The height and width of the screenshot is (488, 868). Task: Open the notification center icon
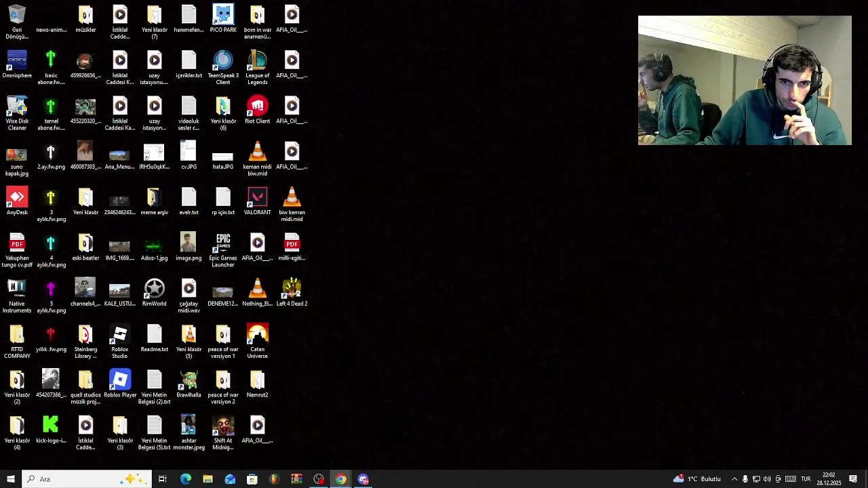pyautogui.click(x=853, y=479)
